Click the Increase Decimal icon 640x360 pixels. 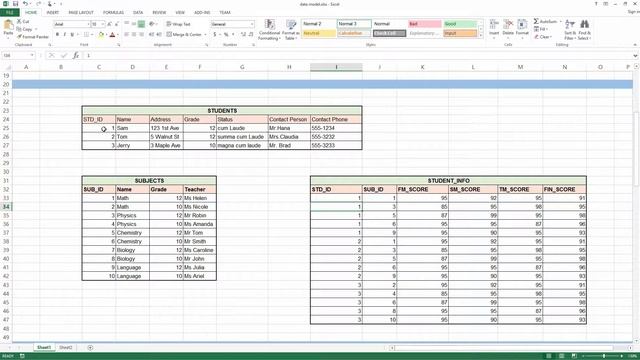coord(243,35)
